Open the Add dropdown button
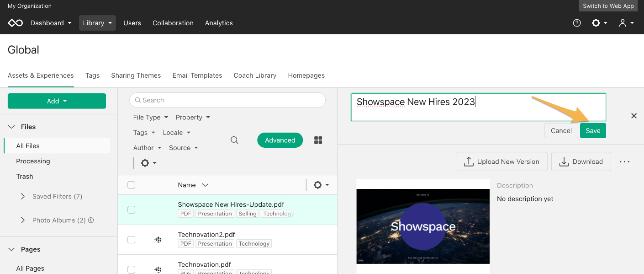Viewport: 644px width, 274px height. tap(57, 101)
